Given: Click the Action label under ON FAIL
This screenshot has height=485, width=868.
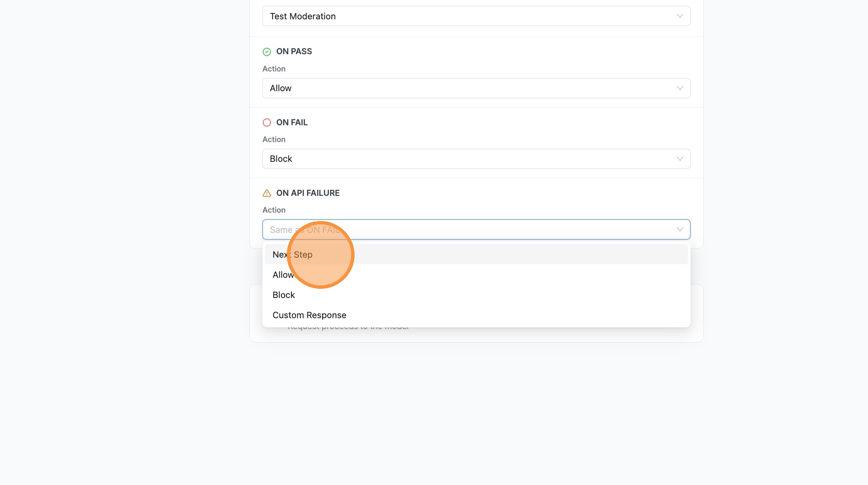Looking at the screenshot, I should pyautogui.click(x=274, y=139).
